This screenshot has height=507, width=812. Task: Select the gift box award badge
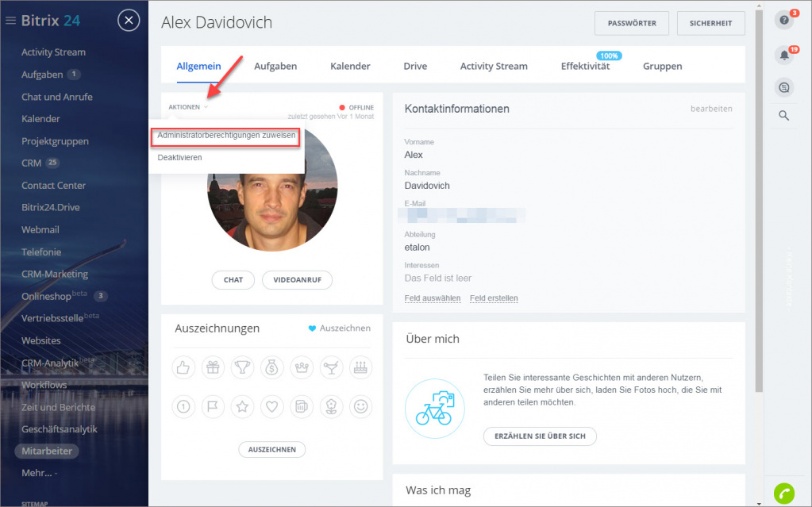pos(213,367)
